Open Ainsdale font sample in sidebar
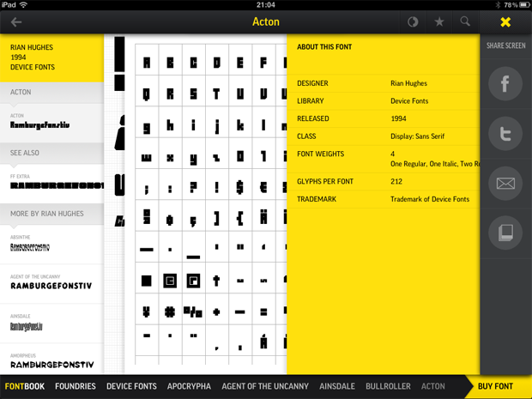Screen dimensions: 532x399 (x=51, y=323)
